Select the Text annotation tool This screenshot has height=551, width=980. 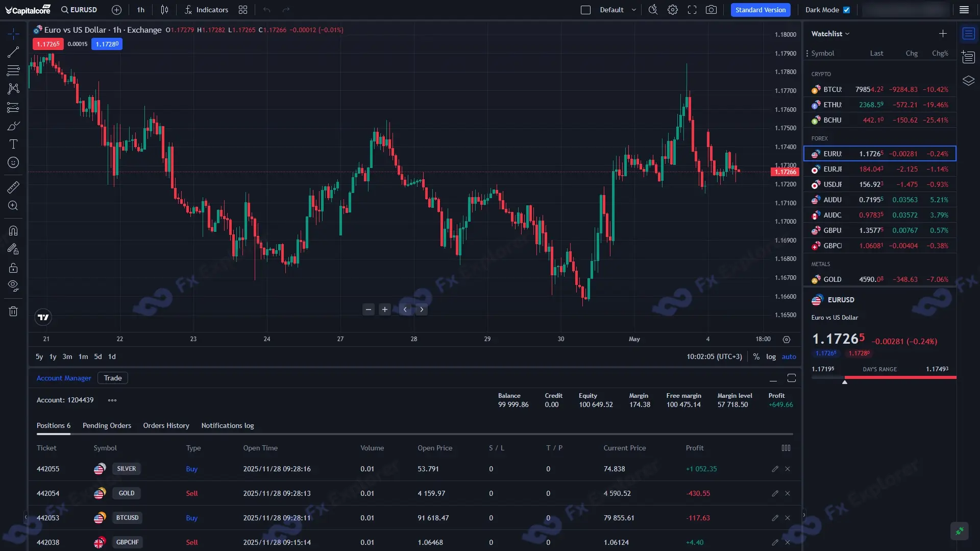(x=13, y=144)
